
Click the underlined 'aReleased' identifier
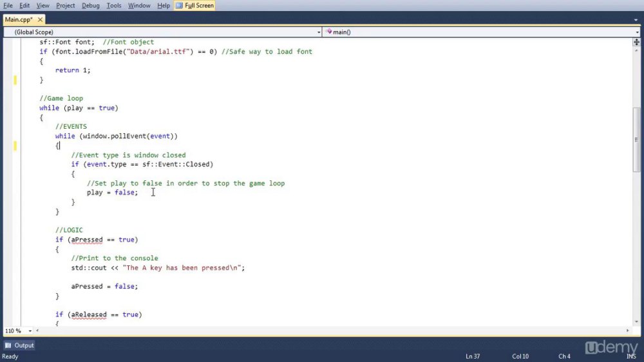pyautogui.click(x=89, y=315)
